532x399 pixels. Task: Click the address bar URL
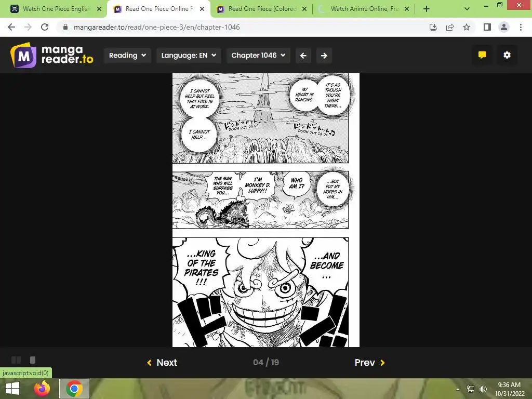(x=157, y=27)
